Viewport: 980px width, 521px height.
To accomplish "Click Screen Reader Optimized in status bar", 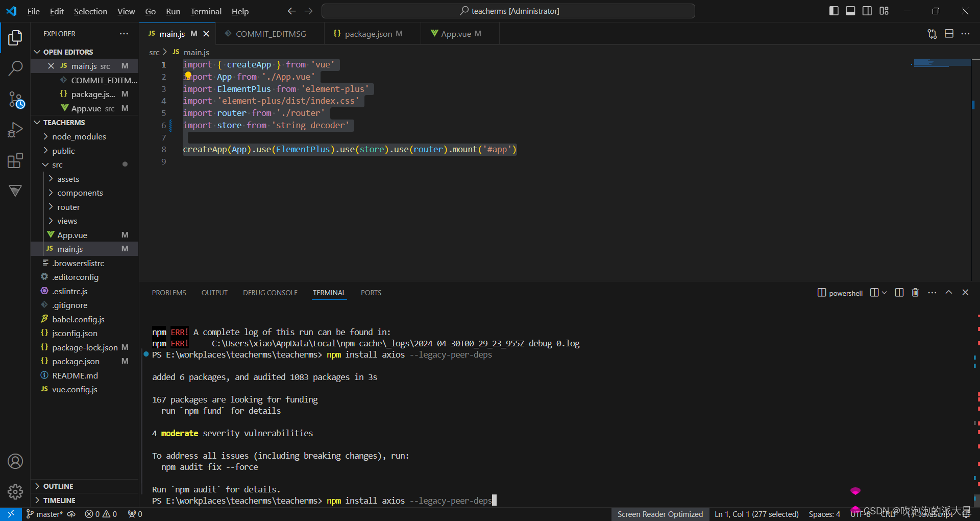I will click(659, 514).
